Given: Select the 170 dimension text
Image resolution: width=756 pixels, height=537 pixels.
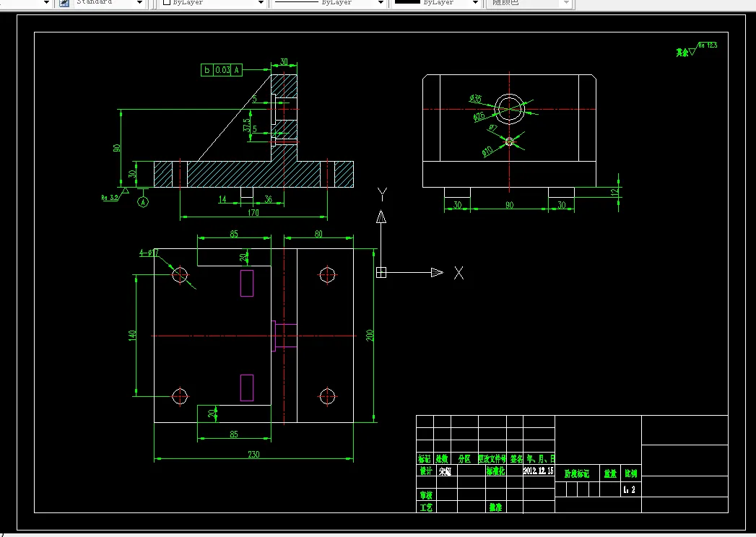Looking at the screenshot, I should click(253, 212).
